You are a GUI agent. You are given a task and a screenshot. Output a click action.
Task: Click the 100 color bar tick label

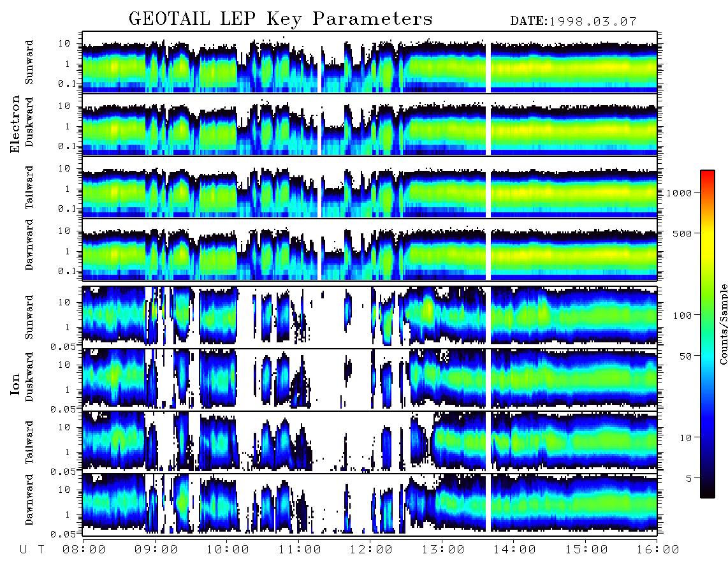pos(682,316)
